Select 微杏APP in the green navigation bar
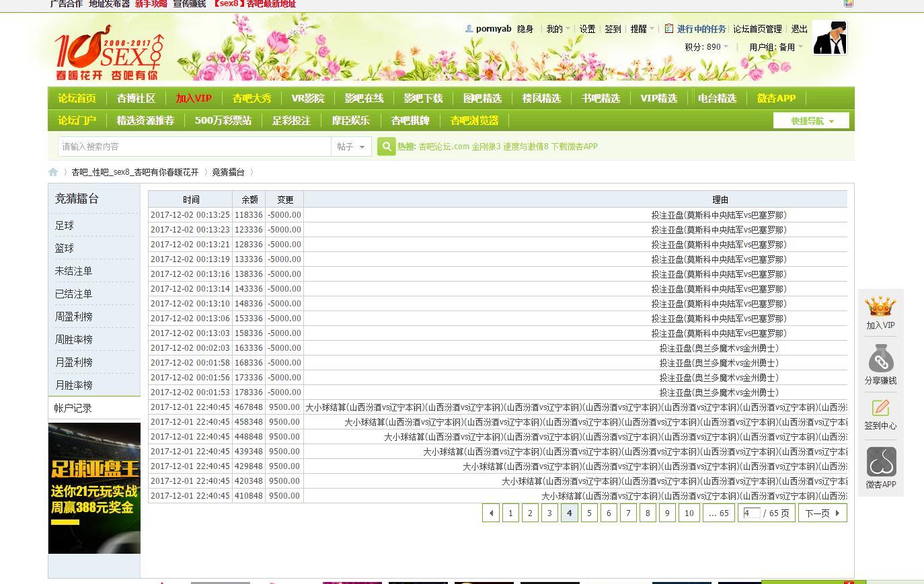The image size is (924, 584). coord(776,98)
